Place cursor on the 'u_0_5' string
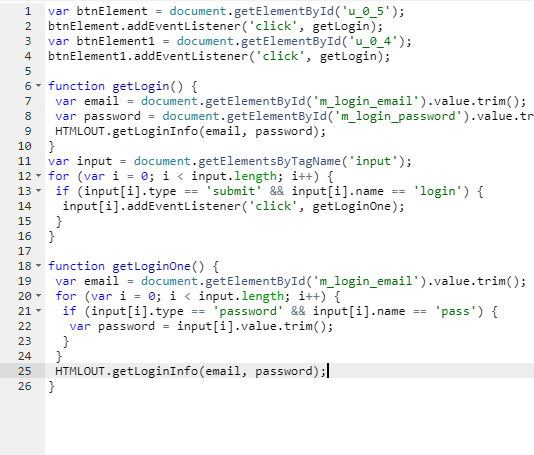 (366, 11)
